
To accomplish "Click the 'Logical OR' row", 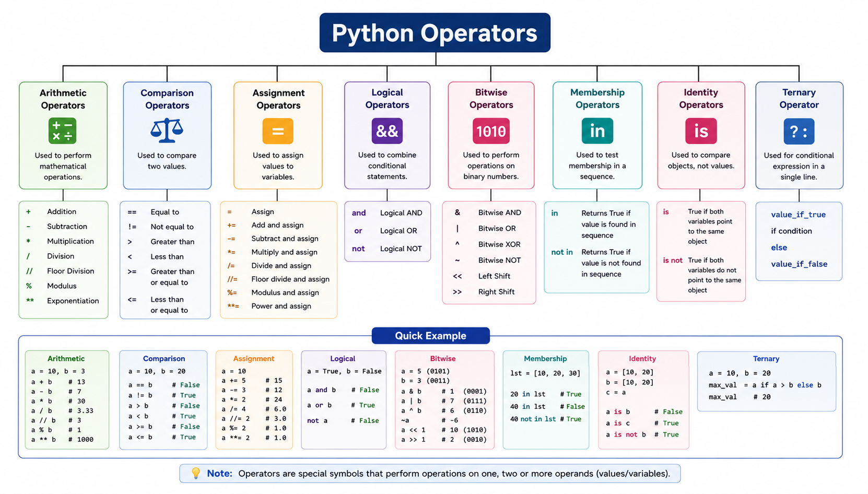I will [385, 231].
